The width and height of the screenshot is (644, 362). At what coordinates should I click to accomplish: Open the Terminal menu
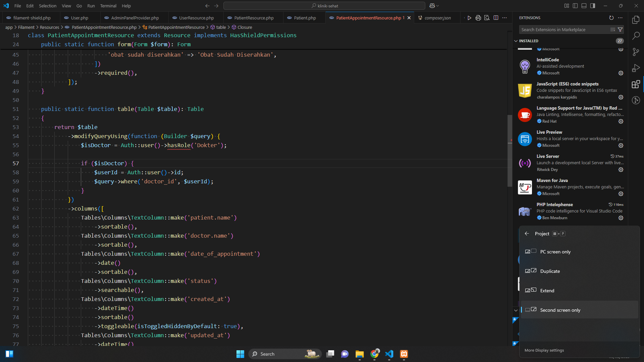[x=108, y=6]
